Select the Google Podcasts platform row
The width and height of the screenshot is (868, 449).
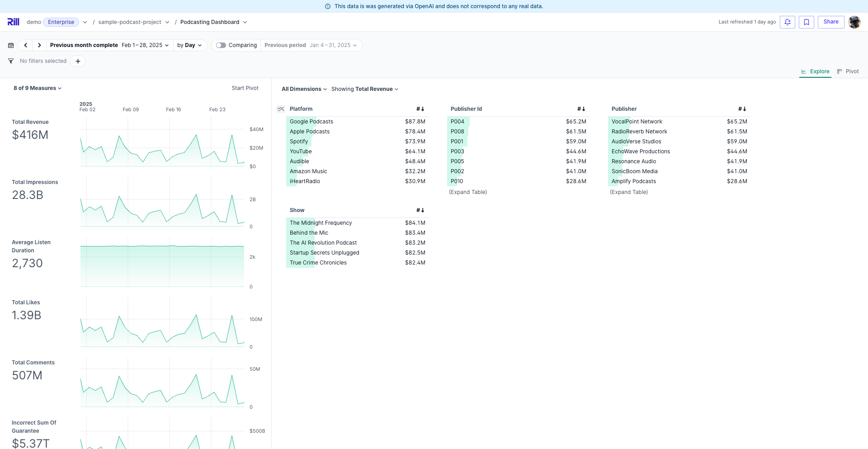point(311,122)
